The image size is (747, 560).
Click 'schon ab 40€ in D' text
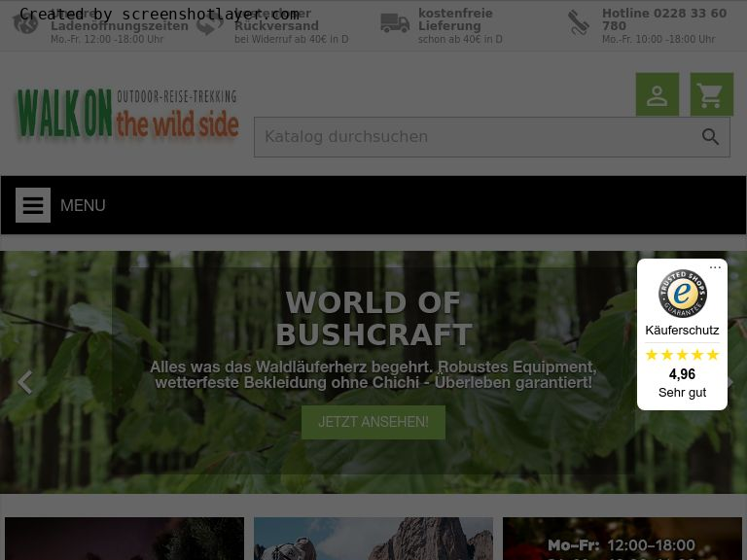pyautogui.click(x=460, y=39)
